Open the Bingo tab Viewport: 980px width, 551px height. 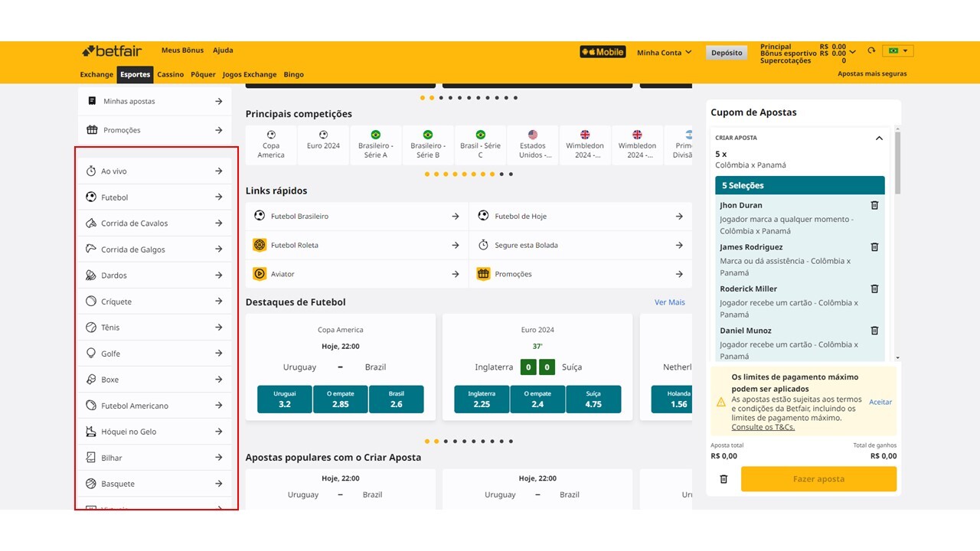click(293, 74)
